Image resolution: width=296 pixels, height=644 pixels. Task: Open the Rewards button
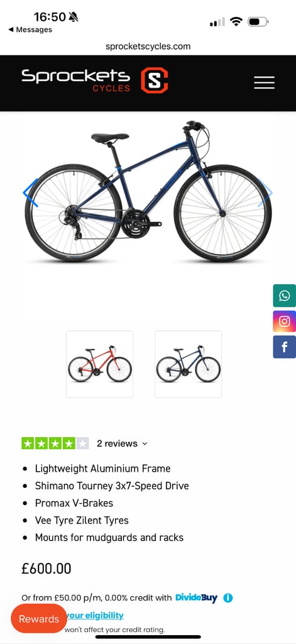39,619
